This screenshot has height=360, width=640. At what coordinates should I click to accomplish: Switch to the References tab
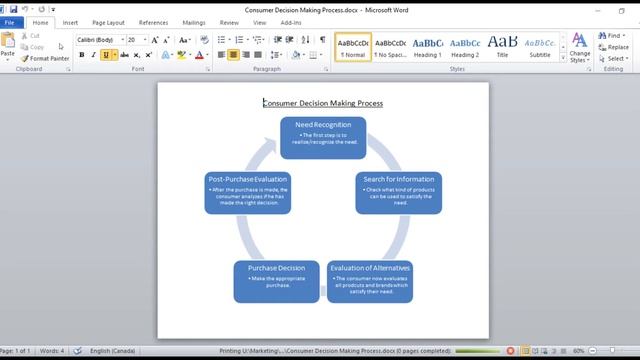(x=153, y=23)
